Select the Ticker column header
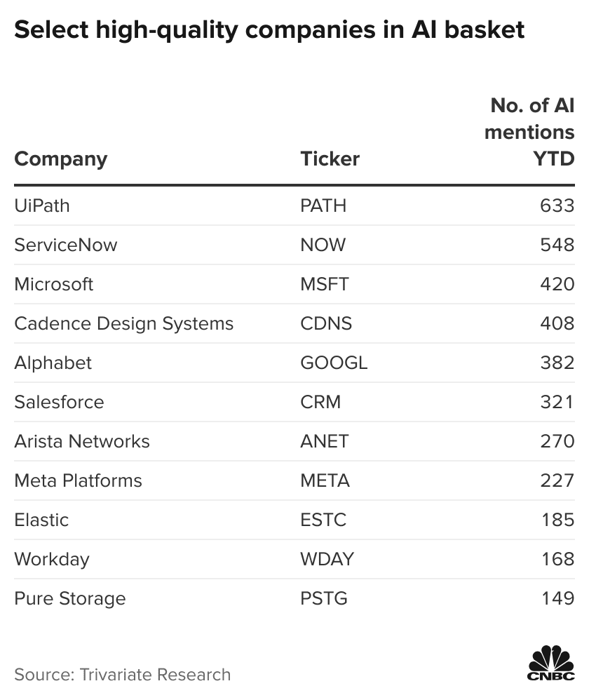 click(330, 159)
